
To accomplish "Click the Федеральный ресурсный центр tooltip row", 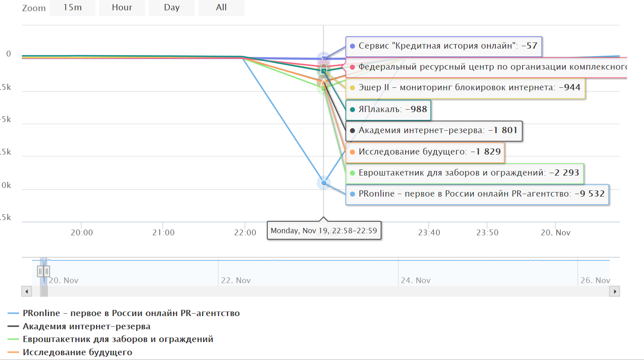I will (487, 67).
